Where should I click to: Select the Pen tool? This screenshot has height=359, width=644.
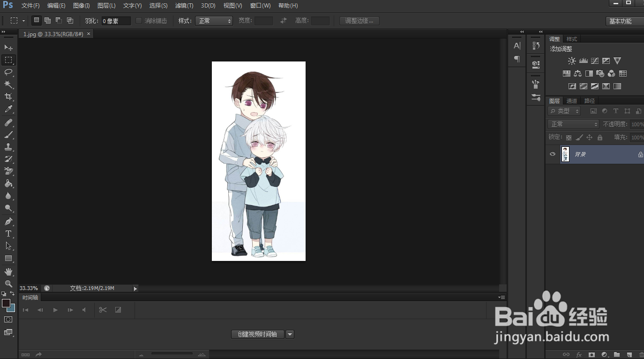pos(8,222)
